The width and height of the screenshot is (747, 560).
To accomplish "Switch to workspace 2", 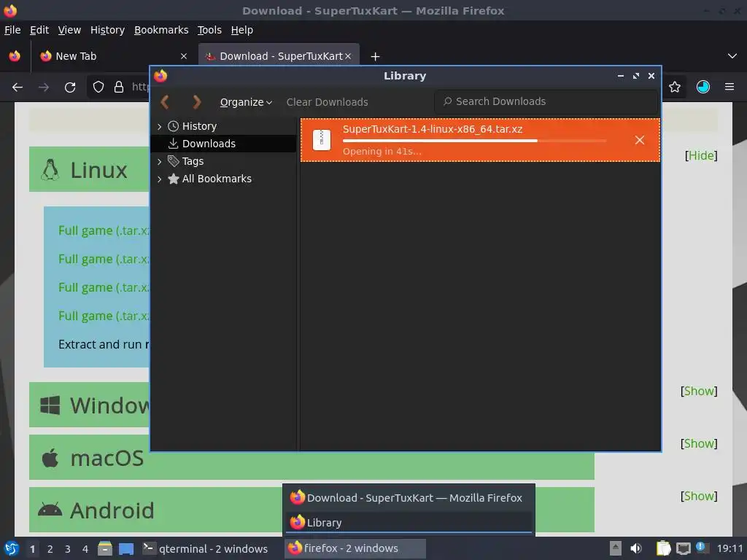I will point(50,549).
